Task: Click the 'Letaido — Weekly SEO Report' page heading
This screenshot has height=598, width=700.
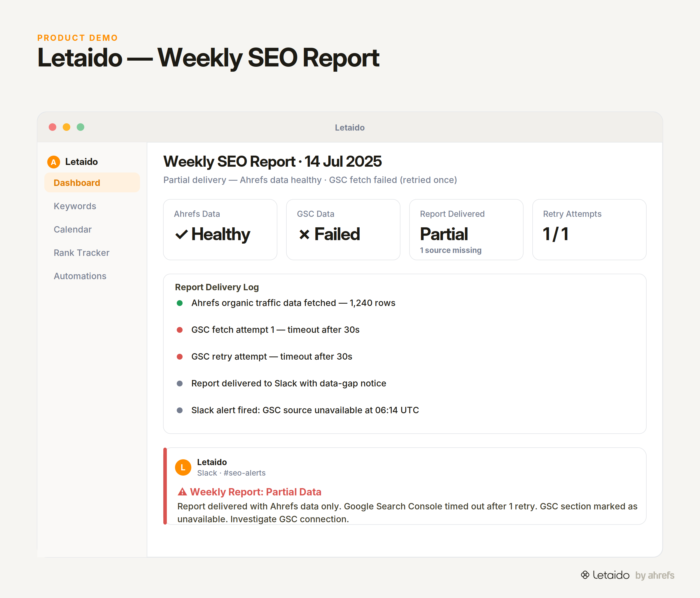Action: 208,58
